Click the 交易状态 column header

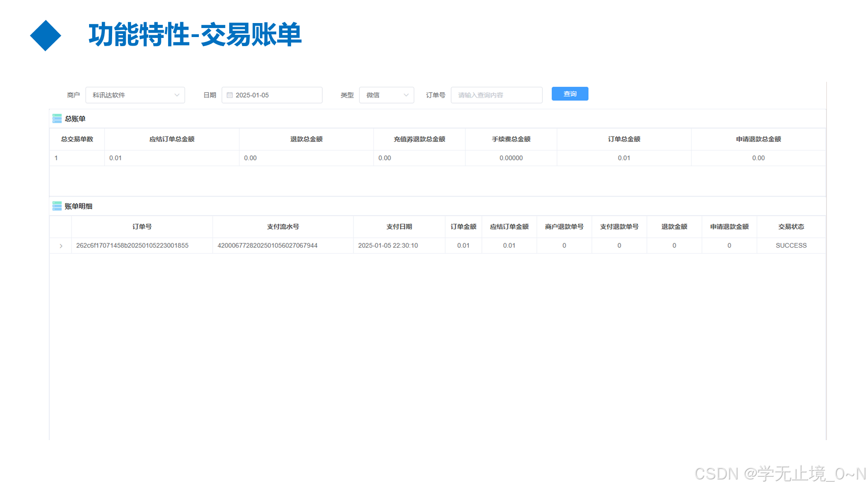[x=791, y=226]
